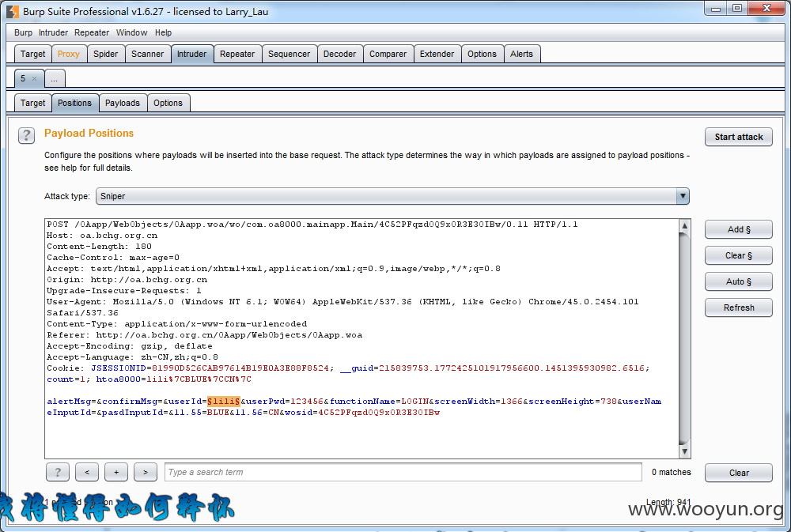Viewport: 791px width, 532px height.
Task: Click the Clear search button
Action: pyautogui.click(x=739, y=473)
